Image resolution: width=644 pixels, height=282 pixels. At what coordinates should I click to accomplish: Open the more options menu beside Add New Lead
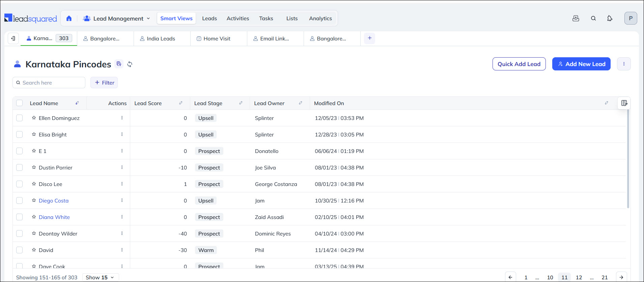click(624, 64)
